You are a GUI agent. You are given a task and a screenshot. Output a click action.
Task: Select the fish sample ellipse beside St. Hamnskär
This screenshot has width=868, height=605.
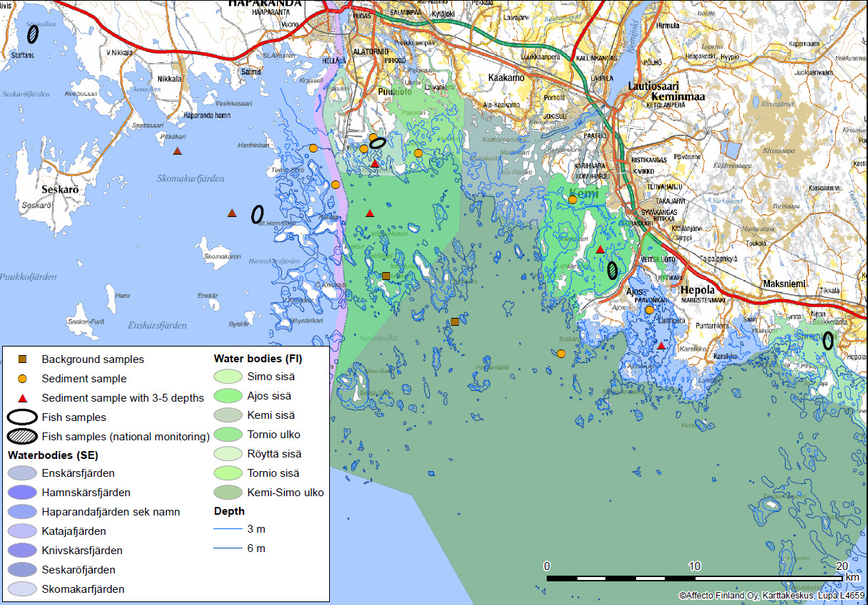point(258,213)
